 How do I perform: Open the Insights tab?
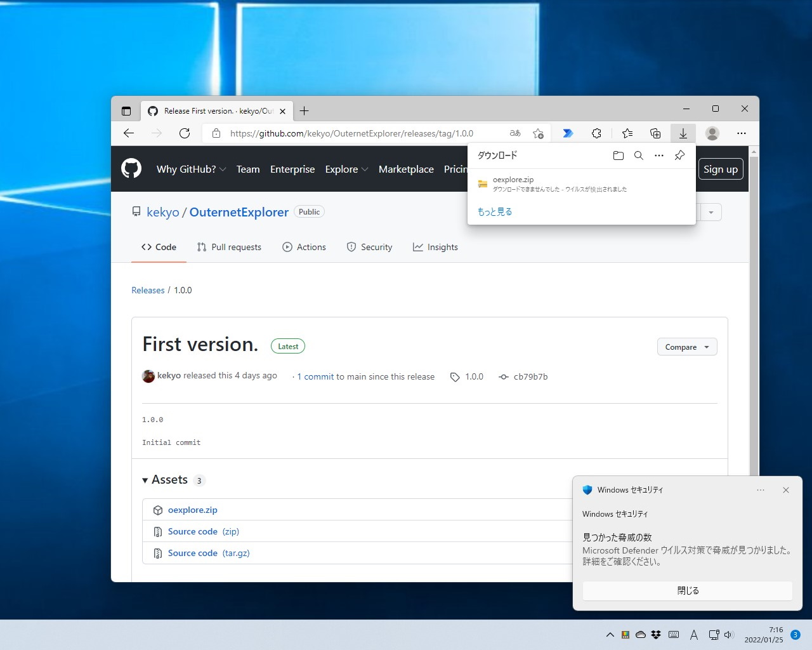[436, 247]
